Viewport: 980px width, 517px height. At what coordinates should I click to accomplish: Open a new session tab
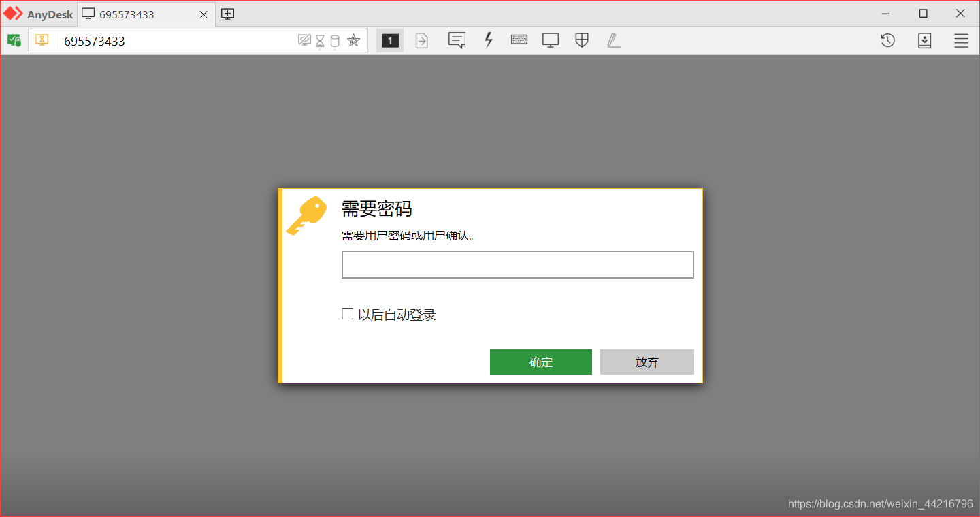[x=228, y=14]
